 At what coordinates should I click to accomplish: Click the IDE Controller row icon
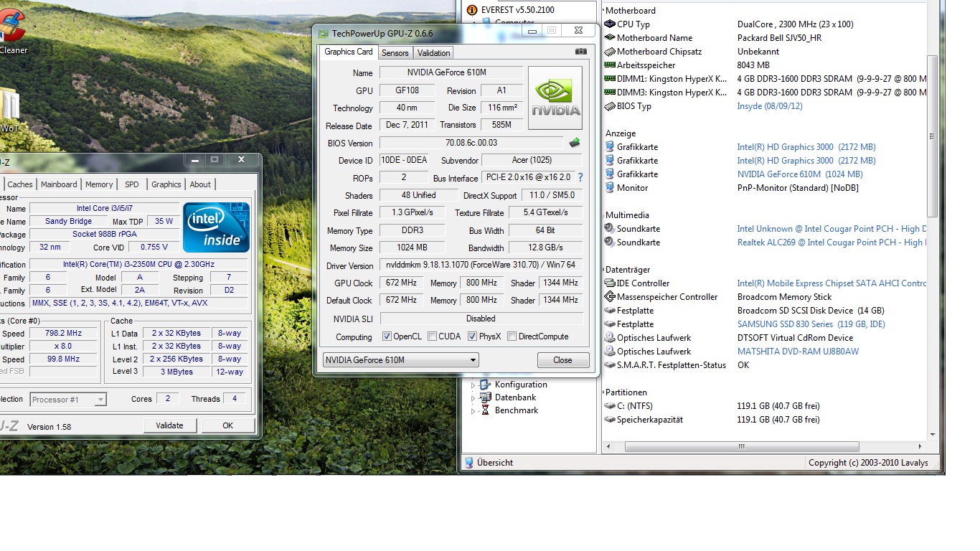[610, 283]
